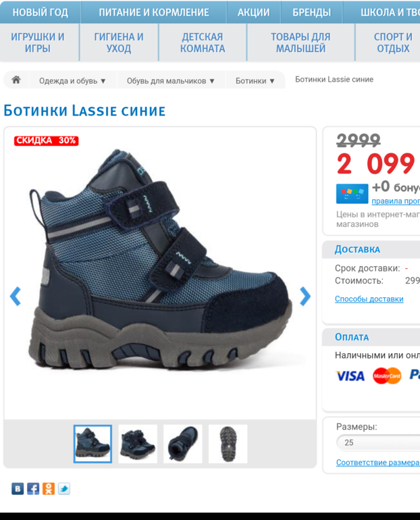
Task: Show next product photo arrow
Action: (x=305, y=296)
